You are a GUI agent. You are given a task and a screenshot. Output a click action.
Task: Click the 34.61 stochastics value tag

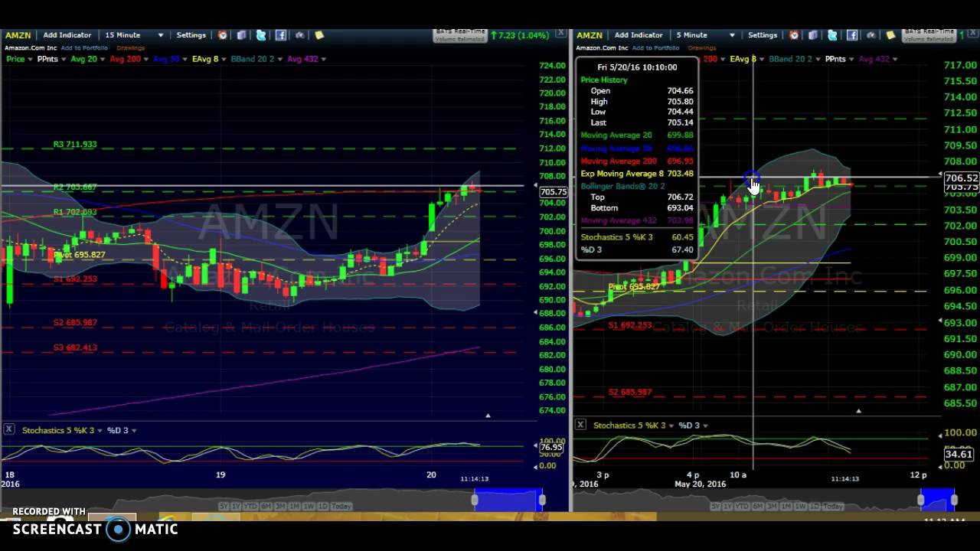coord(959,455)
